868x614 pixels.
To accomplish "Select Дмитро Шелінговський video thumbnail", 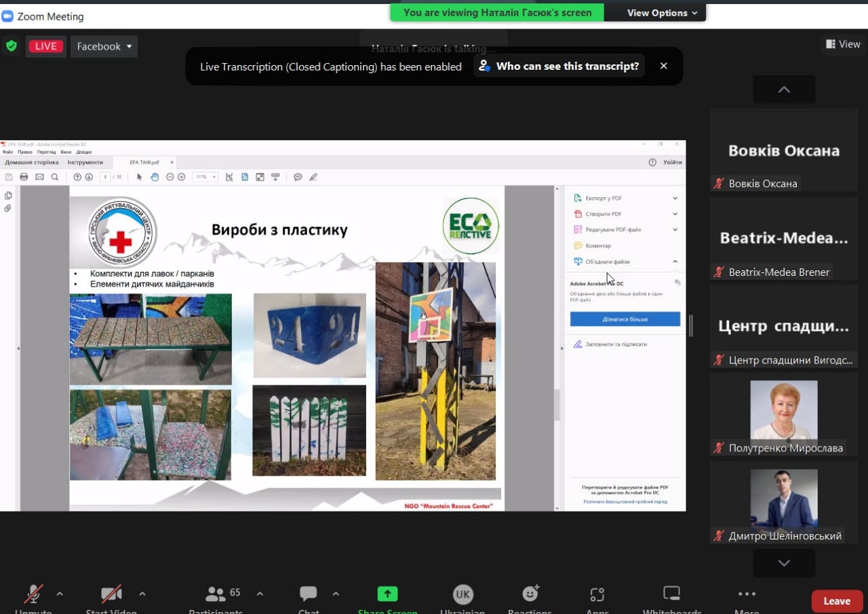I will 784,501.
